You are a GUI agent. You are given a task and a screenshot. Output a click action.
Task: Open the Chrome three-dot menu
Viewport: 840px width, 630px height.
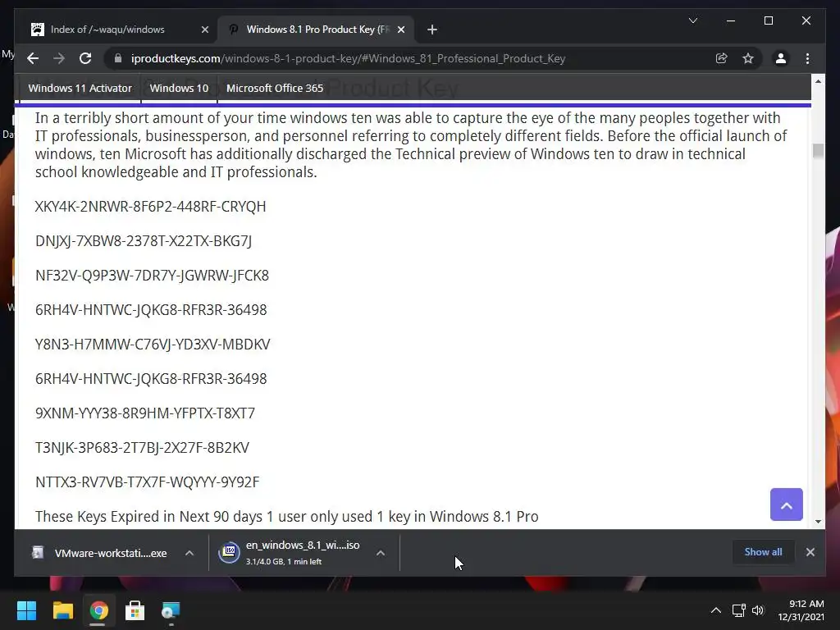tap(807, 58)
